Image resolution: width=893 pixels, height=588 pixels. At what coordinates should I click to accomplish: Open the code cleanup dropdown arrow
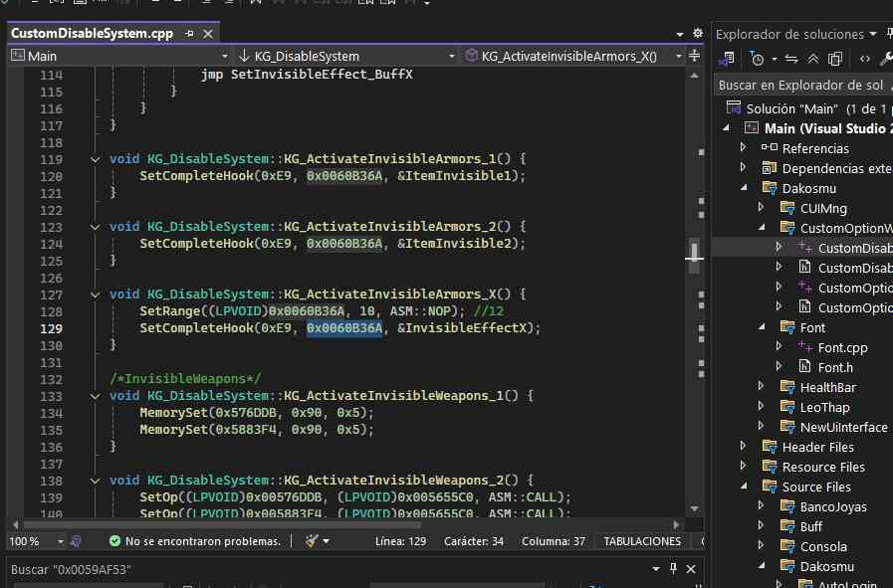click(x=327, y=541)
